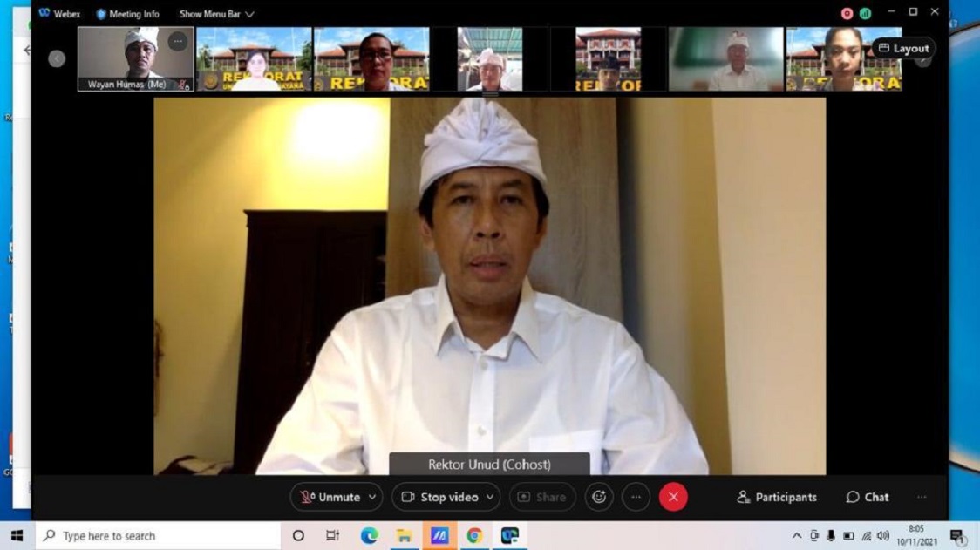Open audio options arrow beside Unmute
This screenshot has height=550, width=980.
tap(372, 498)
